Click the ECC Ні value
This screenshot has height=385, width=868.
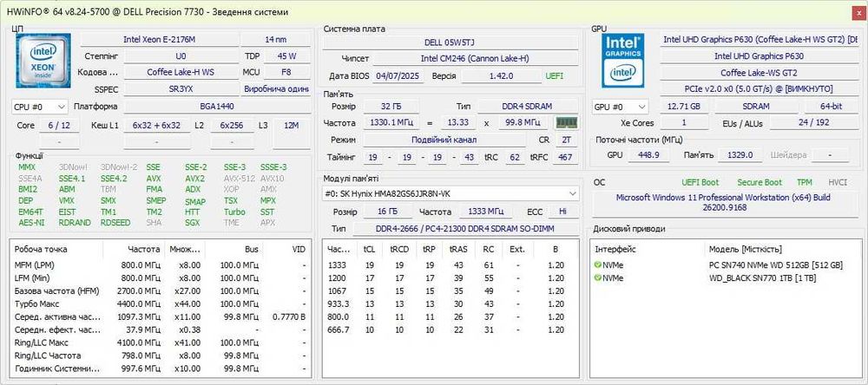[562, 212]
